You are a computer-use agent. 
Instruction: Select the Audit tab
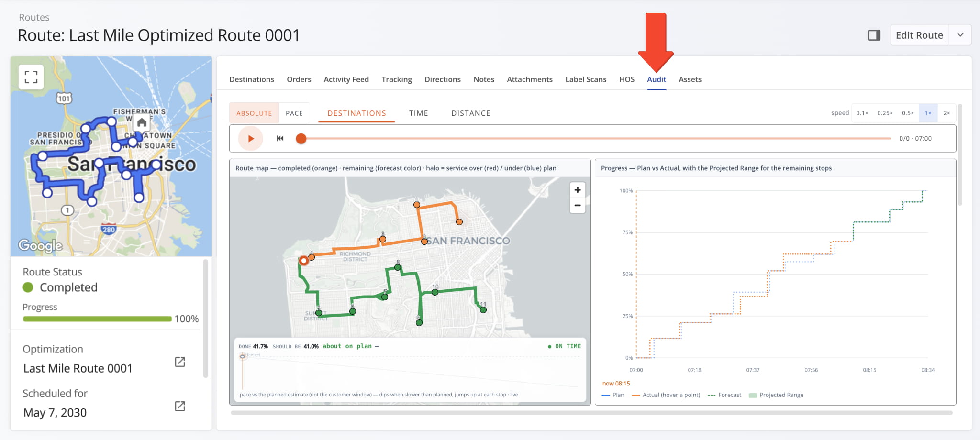click(x=657, y=79)
